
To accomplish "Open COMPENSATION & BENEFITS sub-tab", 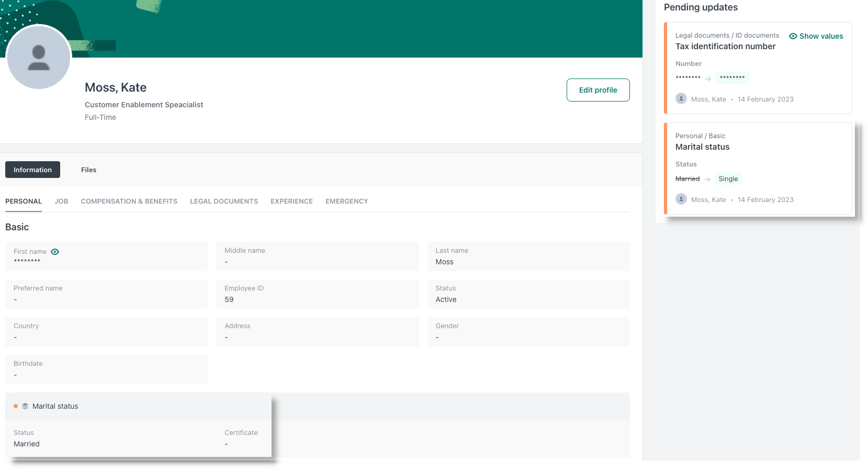I will (129, 202).
